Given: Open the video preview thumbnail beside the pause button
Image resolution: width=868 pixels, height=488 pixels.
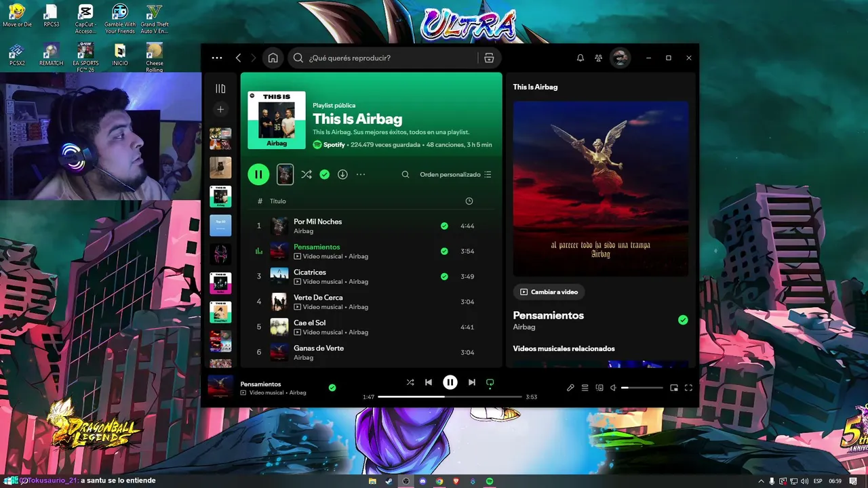Looking at the screenshot, I should tap(285, 174).
